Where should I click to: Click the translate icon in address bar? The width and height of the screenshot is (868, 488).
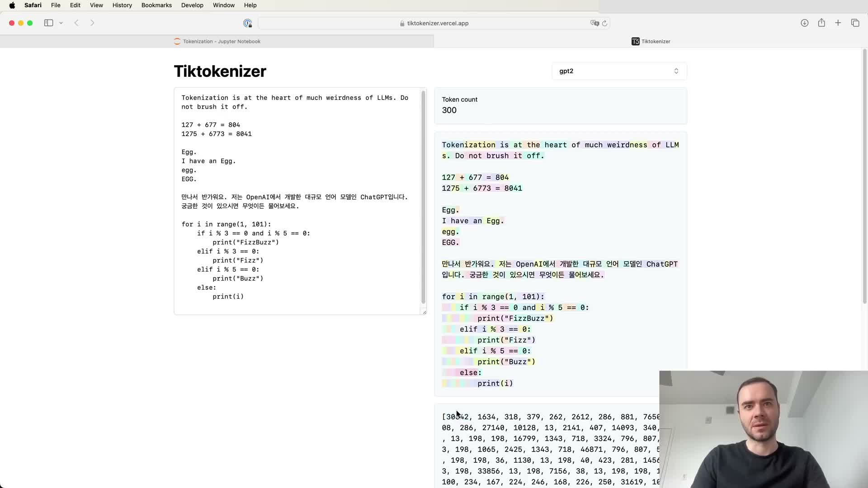[x=594, y=23]
